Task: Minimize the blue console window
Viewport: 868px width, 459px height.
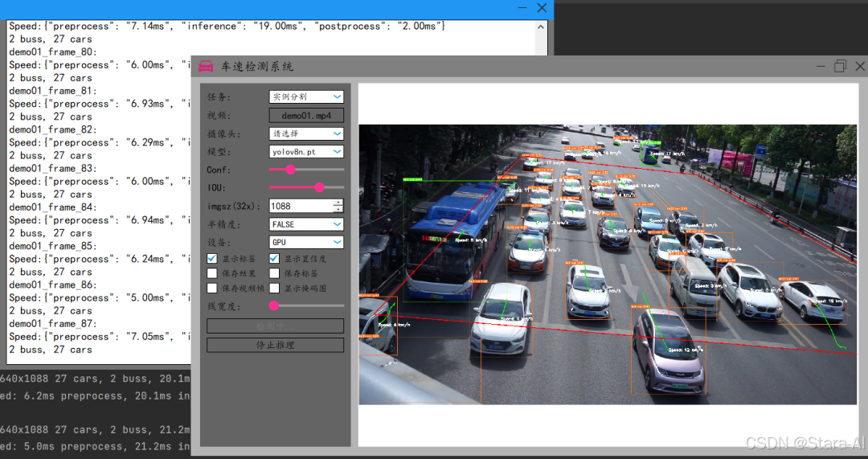Action: [x=522, y=8]
